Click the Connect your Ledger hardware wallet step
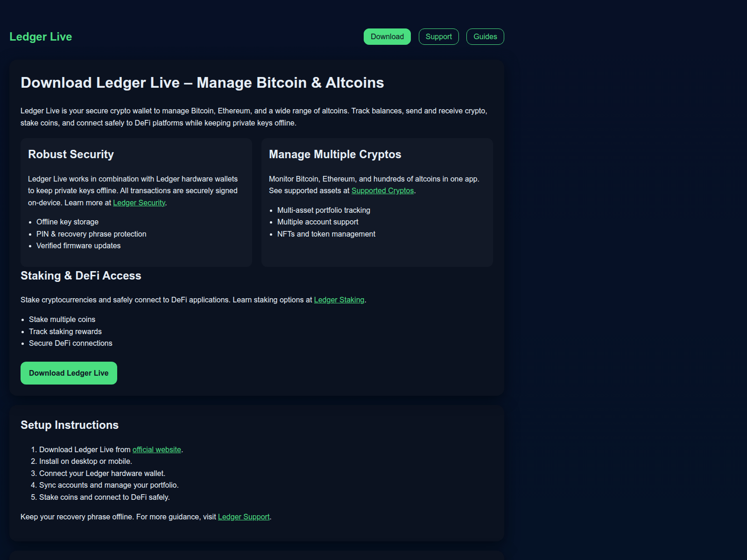Screen dimensions: 747x560 102,474
